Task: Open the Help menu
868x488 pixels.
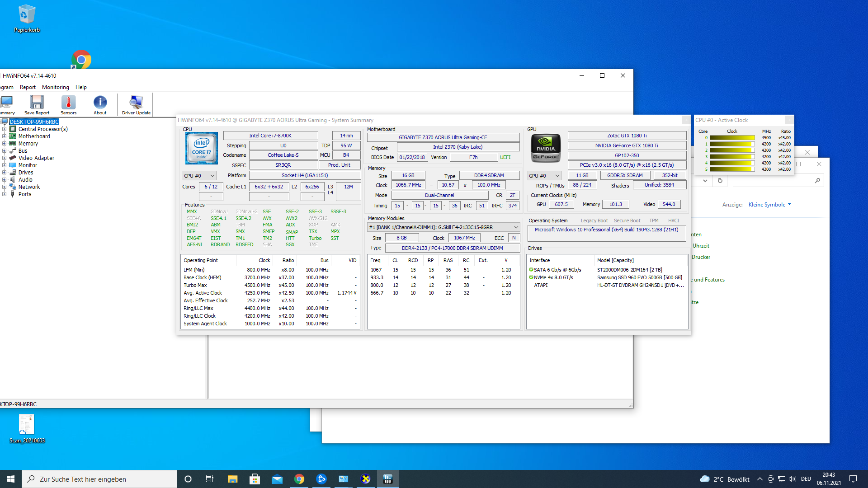Action: click(81, 87)
